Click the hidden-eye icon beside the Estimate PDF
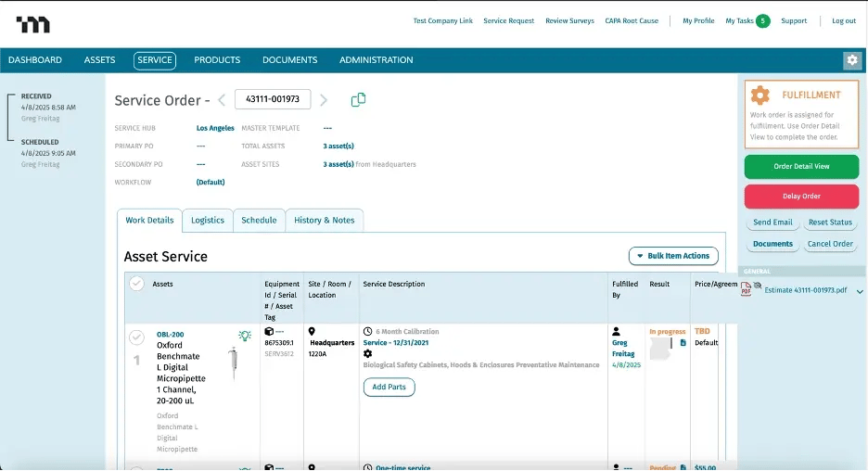This screenshot has width=868, height=471. (x=757, y=285)
